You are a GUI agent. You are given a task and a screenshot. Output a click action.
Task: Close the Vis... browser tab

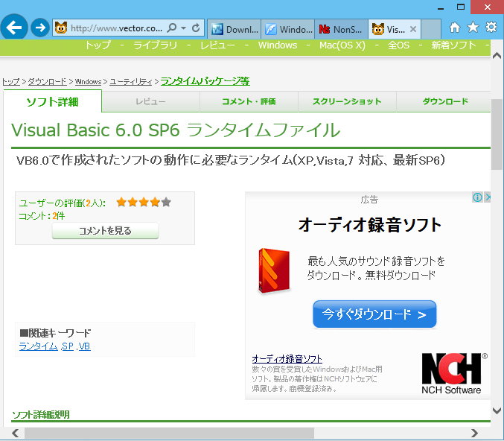[413, 29]
